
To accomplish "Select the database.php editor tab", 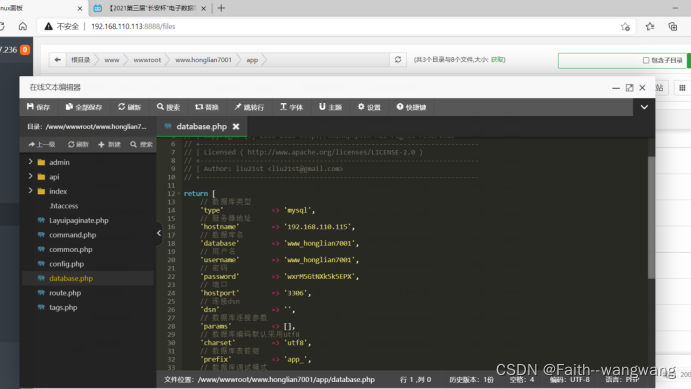I will point(201,126).
